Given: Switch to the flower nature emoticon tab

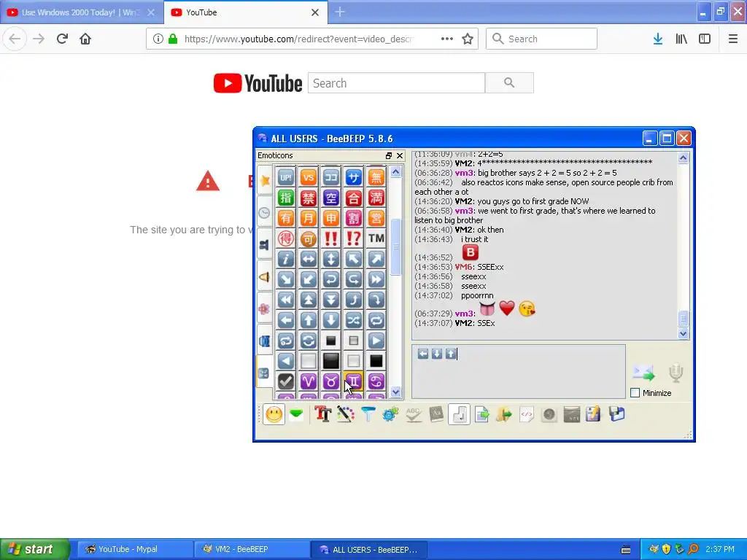Looking at the screenshot, I should click(264, 309).
